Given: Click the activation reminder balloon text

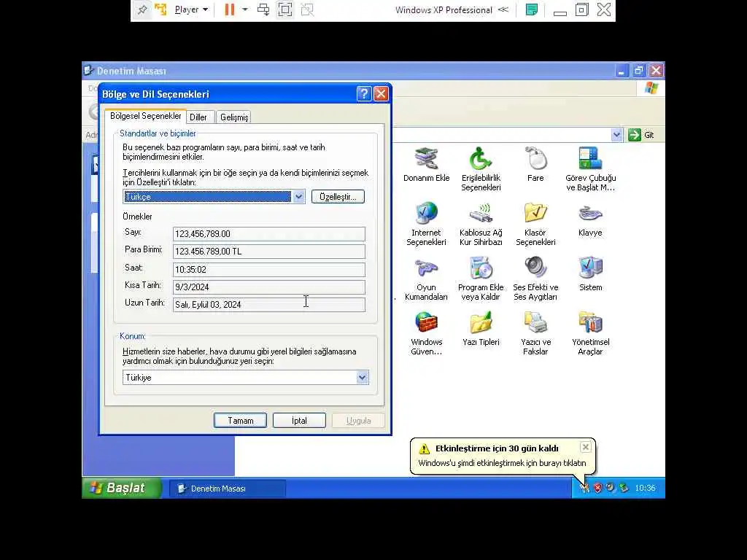Looking at the screenshot, I should click(x=502, y=463).
